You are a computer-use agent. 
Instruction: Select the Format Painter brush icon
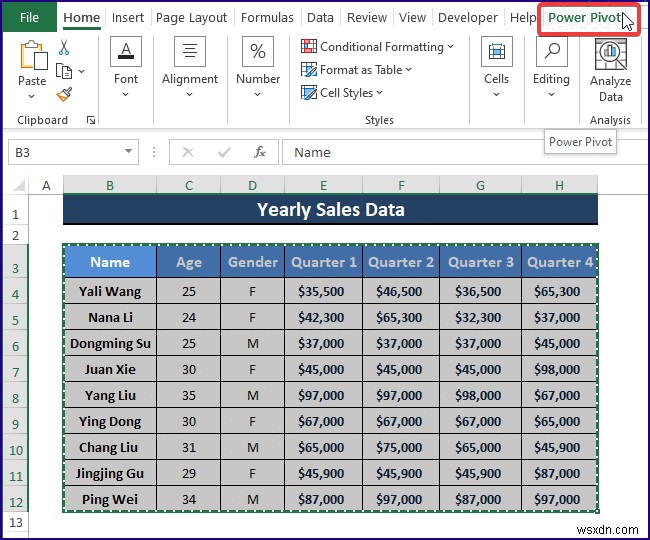(64, 94)
